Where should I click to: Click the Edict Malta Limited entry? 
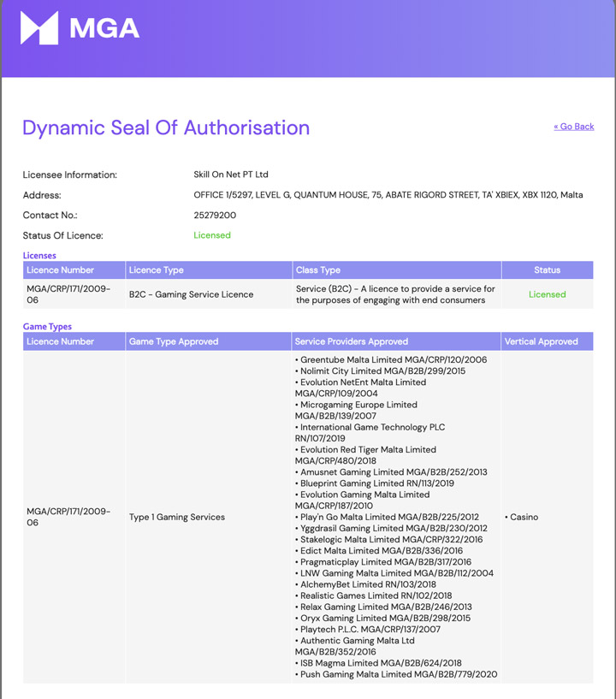pyautogui.click(x=379, y=550)
